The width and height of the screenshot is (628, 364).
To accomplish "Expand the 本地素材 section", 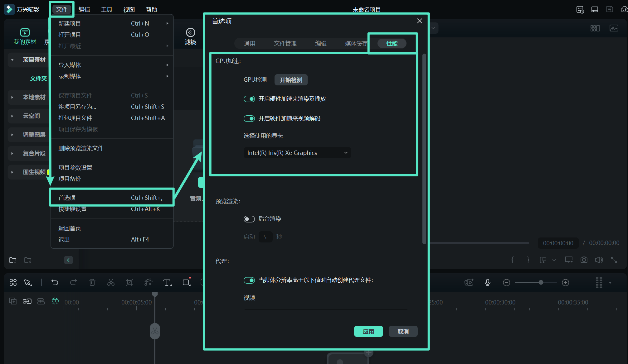I will (12, 97).
